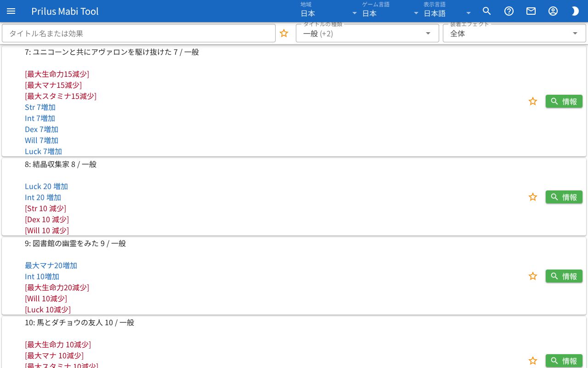Mark 図書館の幽霊をみた title as favorite
The width and height of the screenshot is (588, 368).
click(533, 276)
